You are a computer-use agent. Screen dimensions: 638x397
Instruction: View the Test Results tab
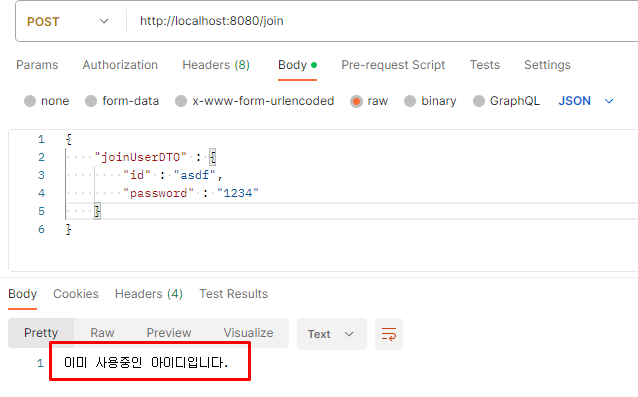click(234, 294)
